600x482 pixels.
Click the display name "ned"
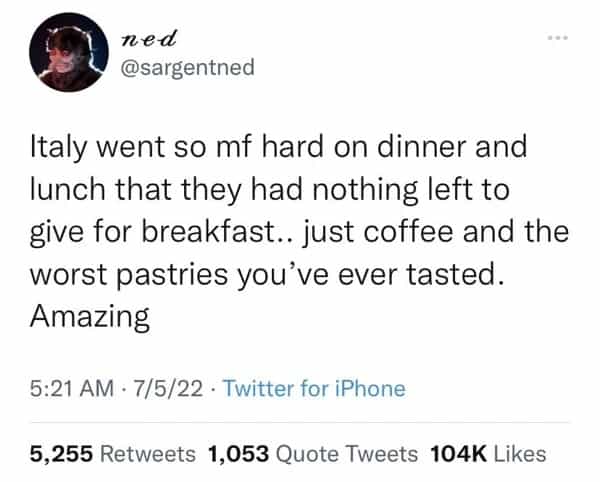tap(148, 39)
